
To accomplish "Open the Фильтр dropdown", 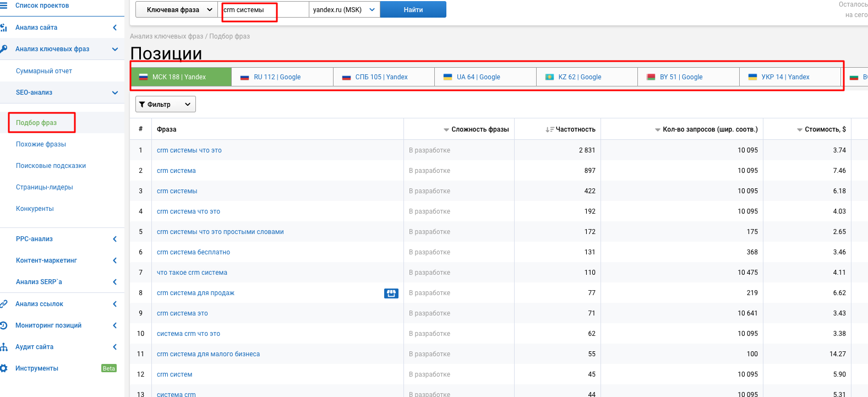I will click(x=166, y=105).
